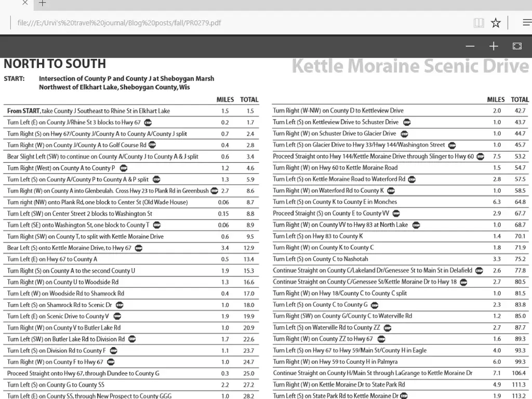Screen dimensions: 532x399
Task: Click stop sign on 'Kettle Moraine Dr to Hwy 18' row
Action: point(464,282)
